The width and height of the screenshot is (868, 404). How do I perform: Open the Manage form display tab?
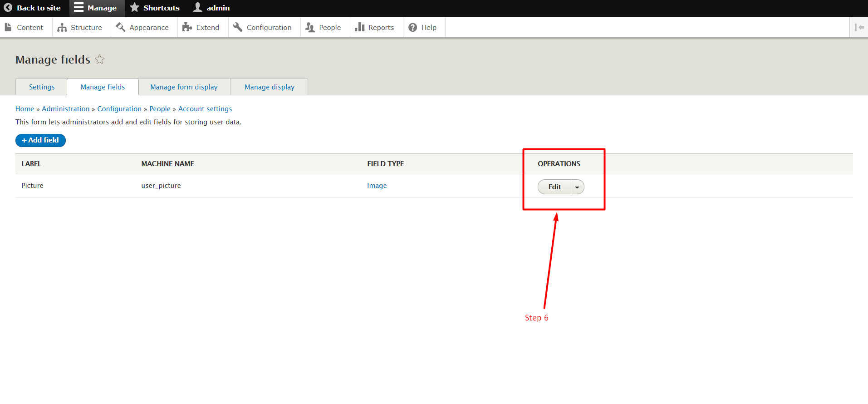tap(184, 87)
